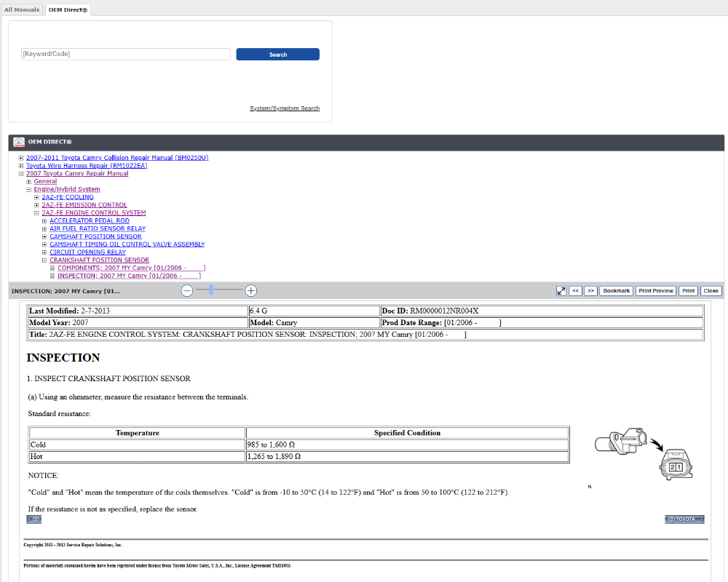Expand the CAMSHAFT POSITION SENSOR node

[x=44, y=237]
